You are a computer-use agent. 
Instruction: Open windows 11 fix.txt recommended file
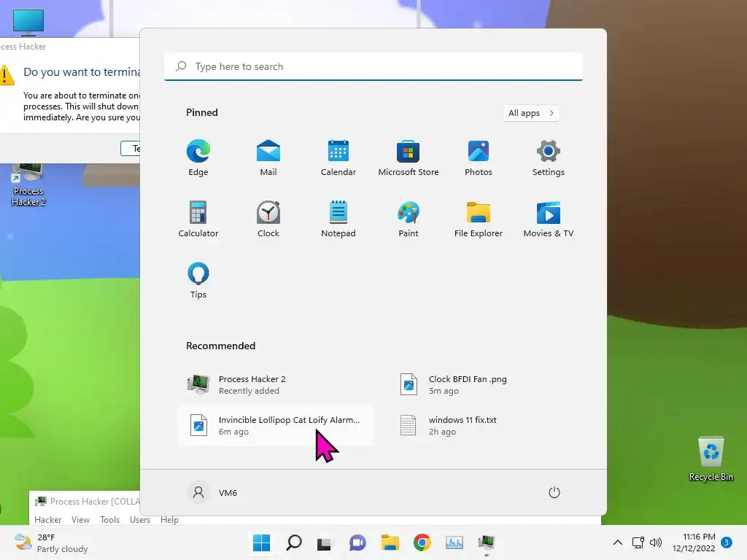click(486, 426)
